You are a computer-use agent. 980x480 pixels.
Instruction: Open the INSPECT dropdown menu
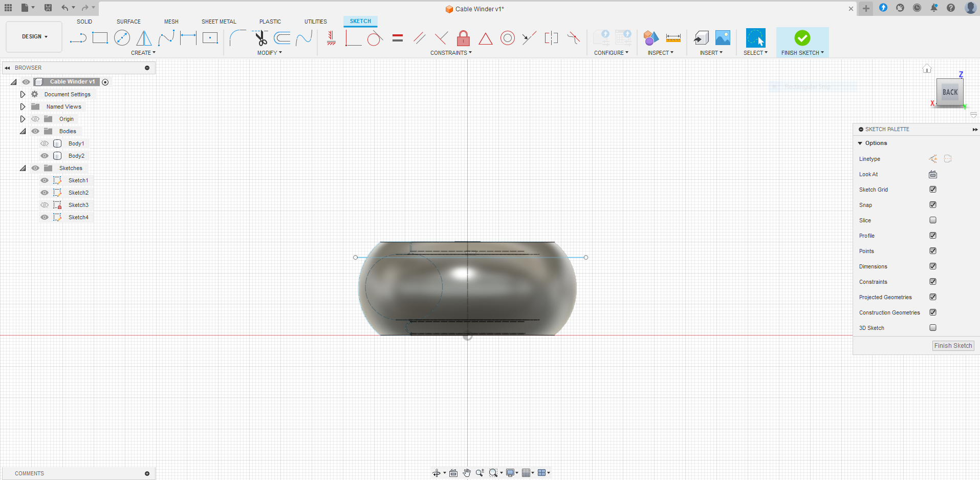pyautogui.click(x=661, y=53)
